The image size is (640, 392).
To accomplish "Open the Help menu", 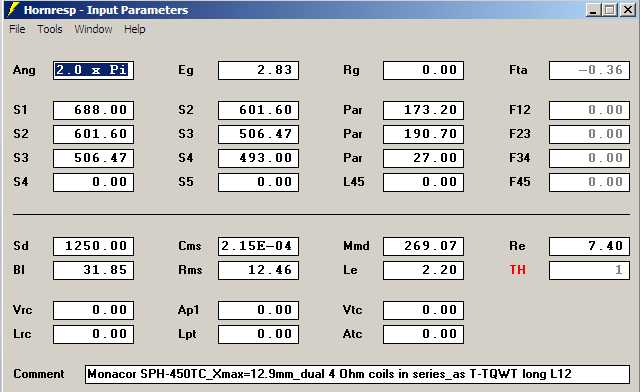I will (x=135, y=29).
